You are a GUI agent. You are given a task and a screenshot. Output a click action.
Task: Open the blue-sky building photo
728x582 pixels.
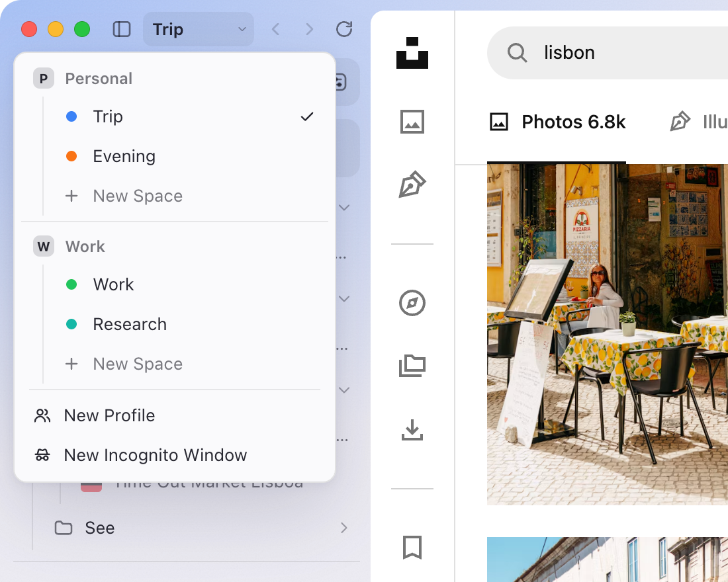(x=608, y=560)
